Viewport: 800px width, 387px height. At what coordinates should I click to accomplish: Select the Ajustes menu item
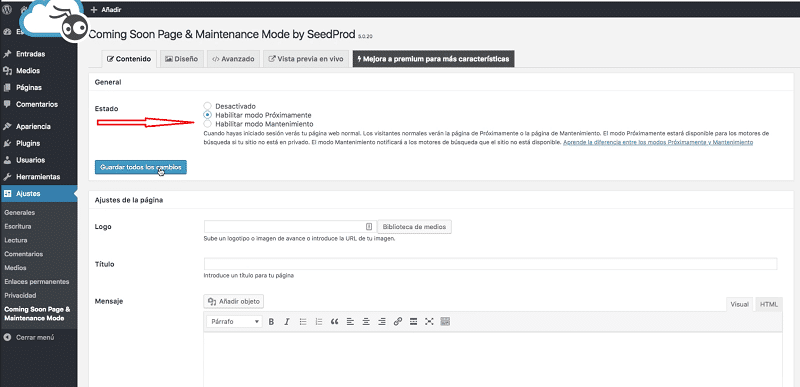coord(38,194)
